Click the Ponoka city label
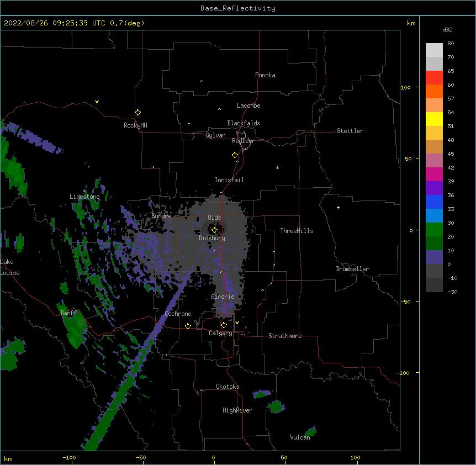 coord(265,75)
